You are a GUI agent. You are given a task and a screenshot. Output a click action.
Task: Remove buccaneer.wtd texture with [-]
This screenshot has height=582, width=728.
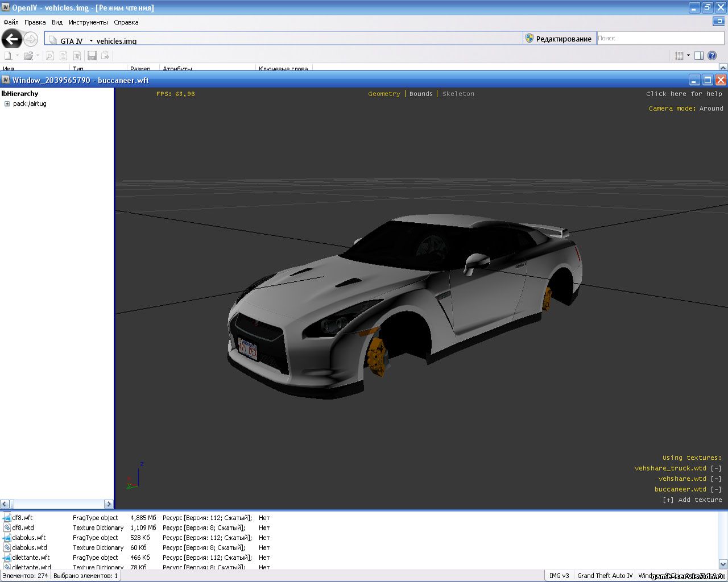pyautogui.click(x=716, y=489)
